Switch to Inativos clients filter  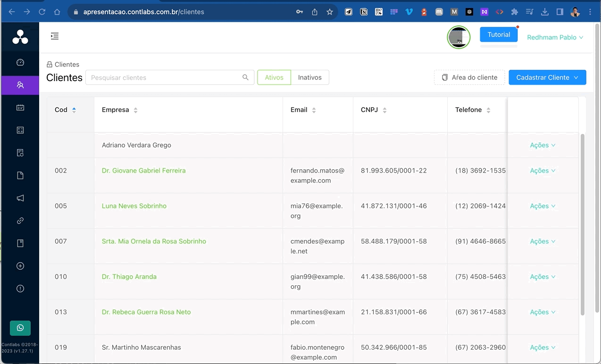coord(309,77)
